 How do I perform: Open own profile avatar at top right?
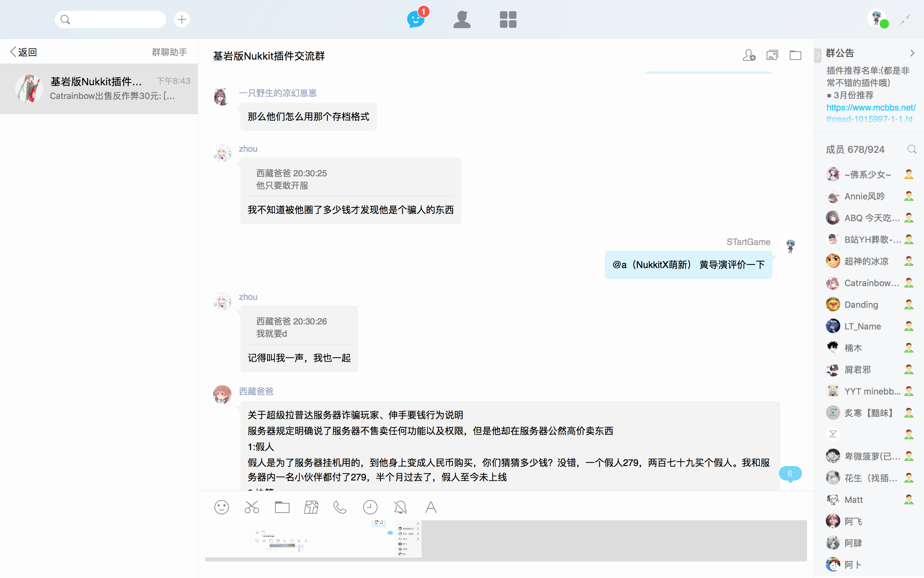876,18
